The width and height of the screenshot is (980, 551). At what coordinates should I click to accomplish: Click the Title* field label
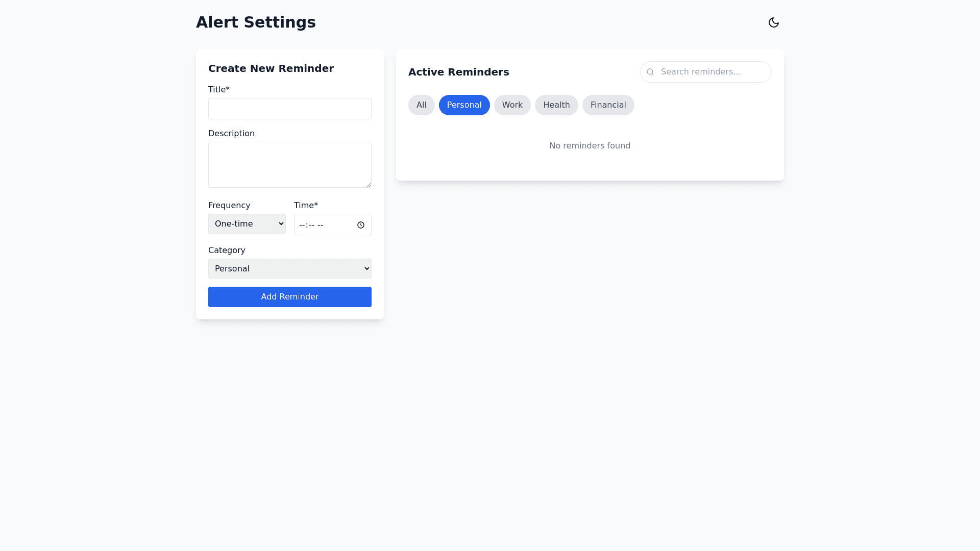click(x=218, y=90)
